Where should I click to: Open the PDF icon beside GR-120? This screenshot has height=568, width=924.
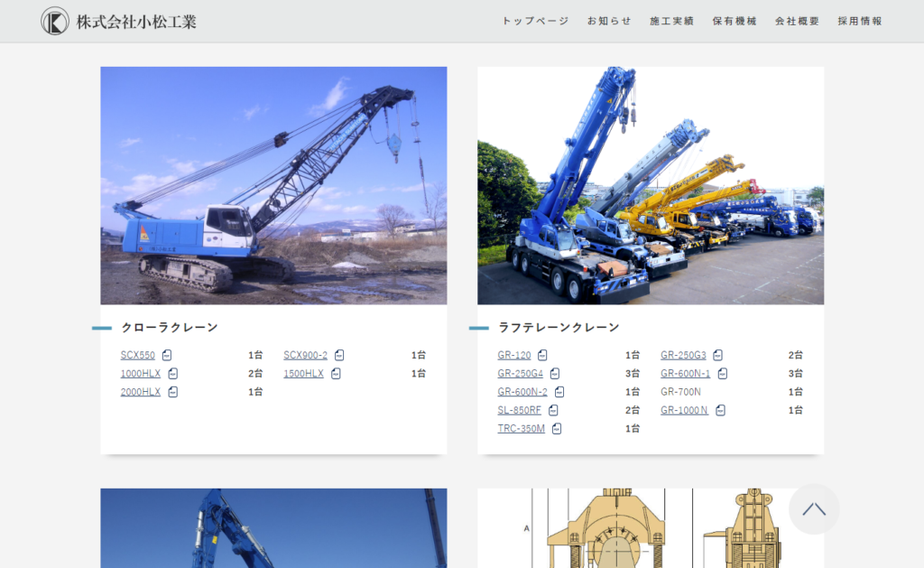click(x=542, y=355)
